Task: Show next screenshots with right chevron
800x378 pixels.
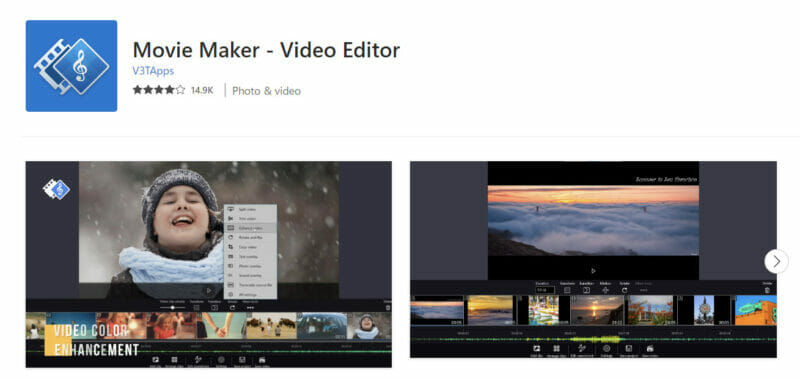Action: click(776, 262)
